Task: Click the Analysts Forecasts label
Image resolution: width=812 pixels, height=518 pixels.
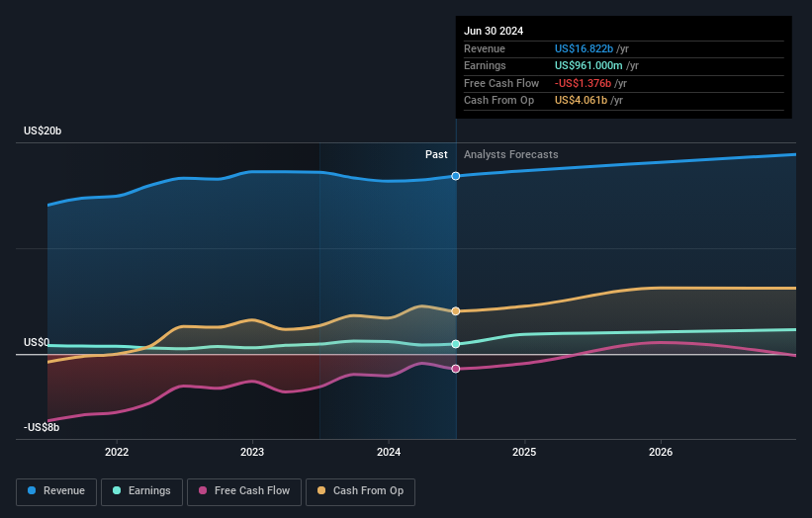Action: point(511,155)
